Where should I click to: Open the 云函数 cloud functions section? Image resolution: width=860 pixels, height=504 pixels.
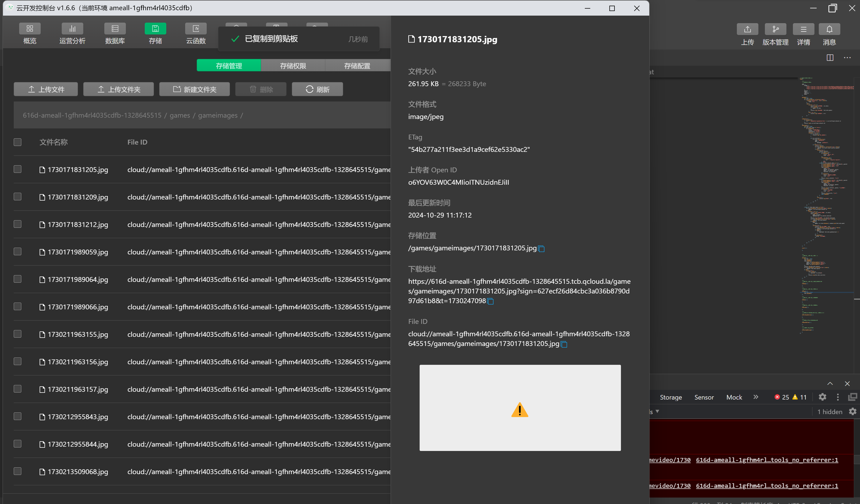(196, 29)
